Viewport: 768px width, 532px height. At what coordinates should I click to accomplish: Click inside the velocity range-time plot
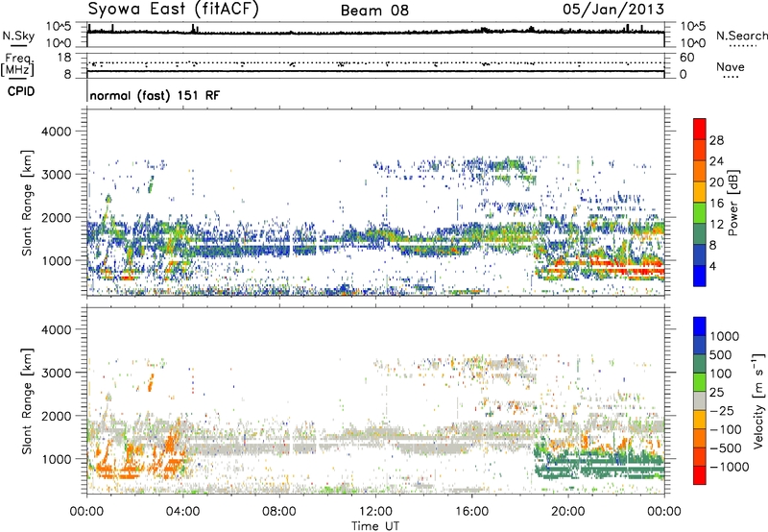[375, 400]
